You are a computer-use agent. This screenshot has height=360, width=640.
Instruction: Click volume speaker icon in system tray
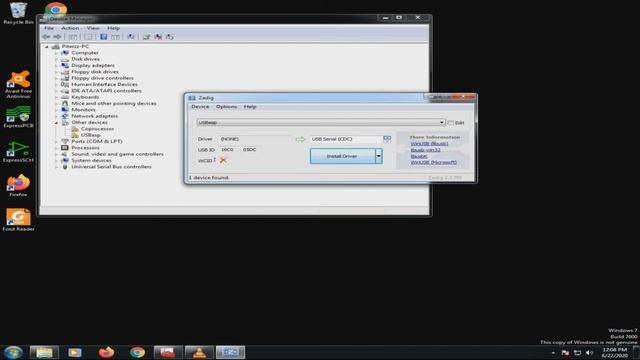589,353
